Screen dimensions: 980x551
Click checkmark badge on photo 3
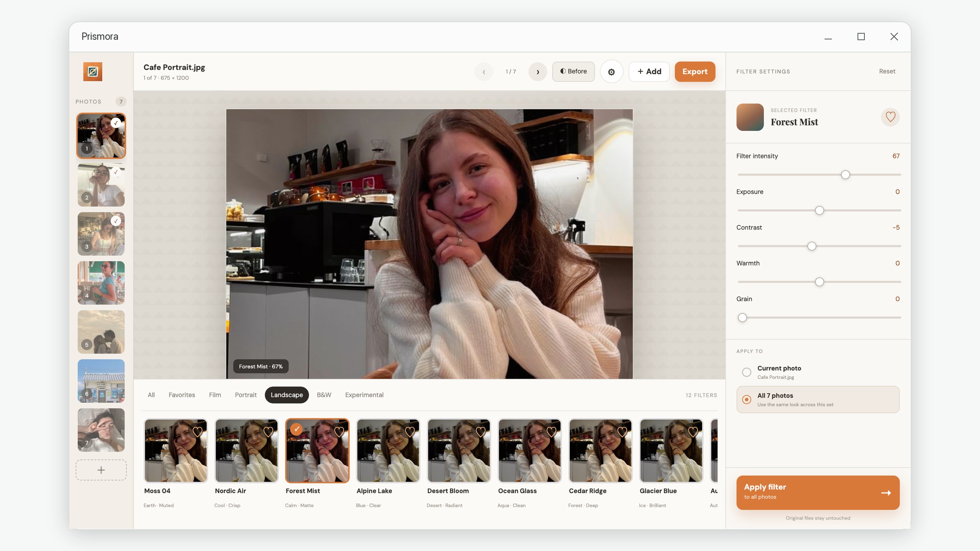(x=116, y=221)
